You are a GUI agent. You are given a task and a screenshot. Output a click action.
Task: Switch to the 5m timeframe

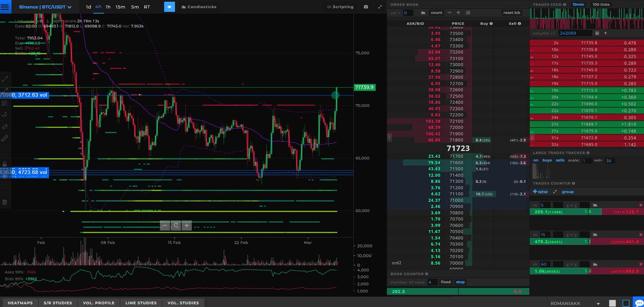coord(135,7)
